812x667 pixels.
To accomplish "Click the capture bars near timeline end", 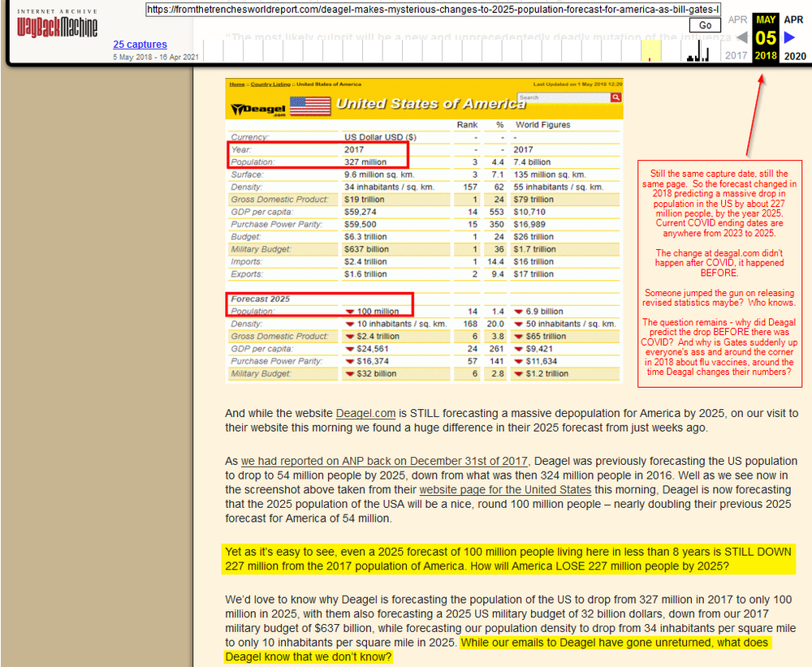I will [x=698, y=52].
